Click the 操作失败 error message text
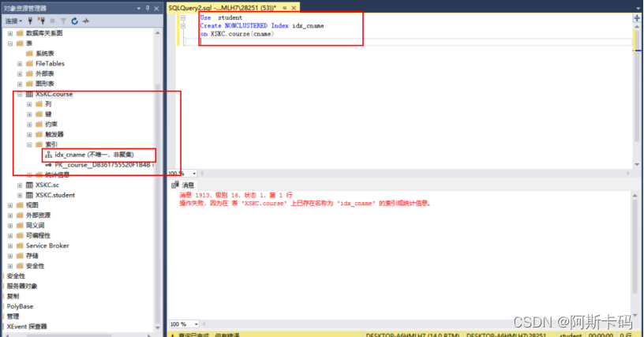 click(x=305, y=203)
